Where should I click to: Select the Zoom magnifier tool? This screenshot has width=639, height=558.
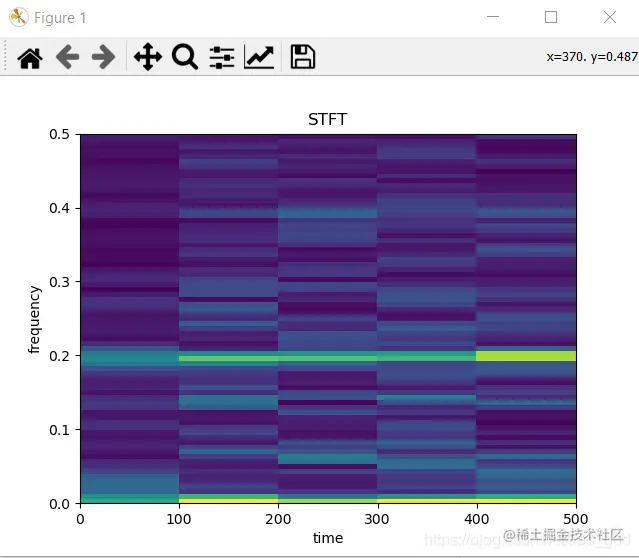[185, 57]
